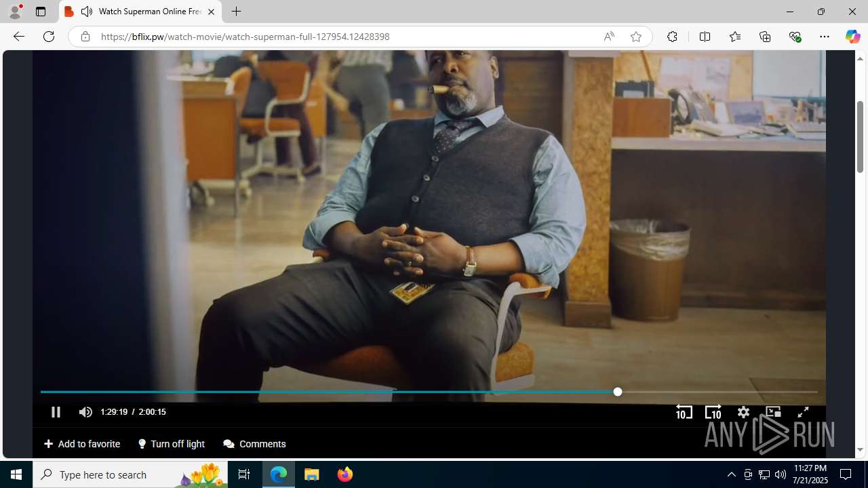The image size is (868, 488).
Task: Open Copilot sidebar
Action: 852,37
